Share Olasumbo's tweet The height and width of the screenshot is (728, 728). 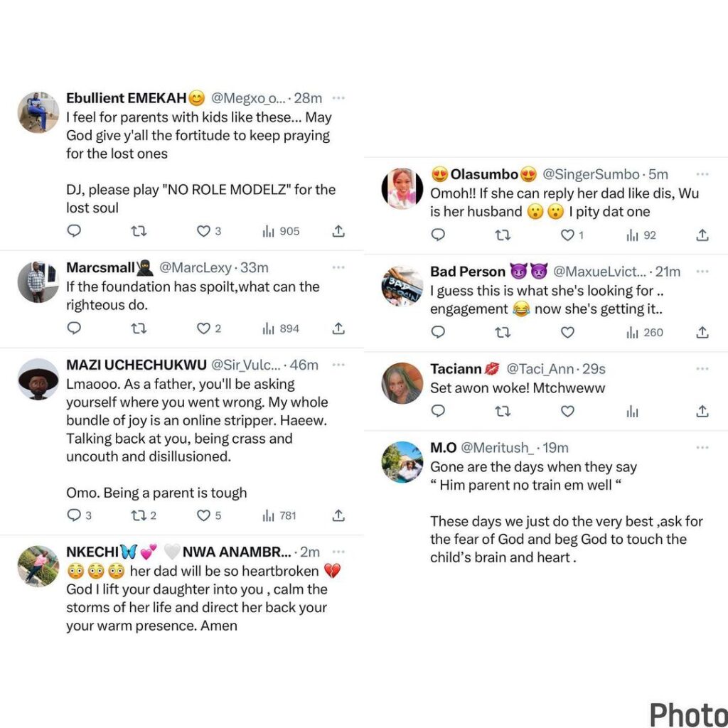point(702,235)
